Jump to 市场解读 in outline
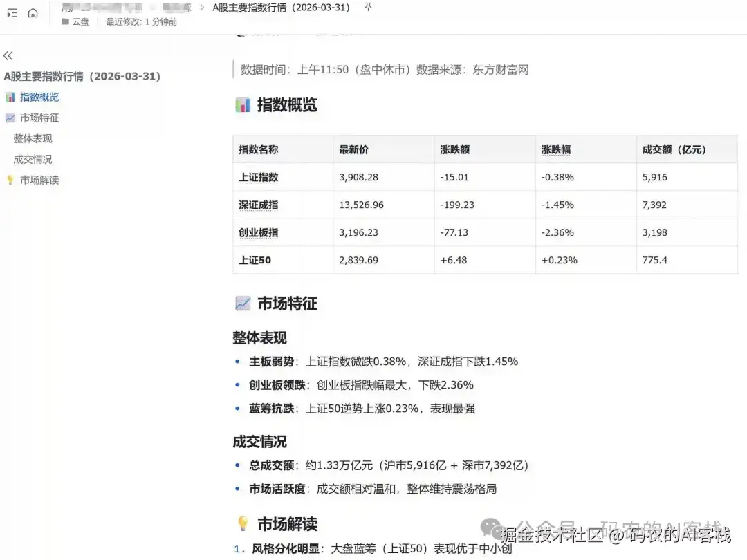The image size is (747, 560). (39, 180)
